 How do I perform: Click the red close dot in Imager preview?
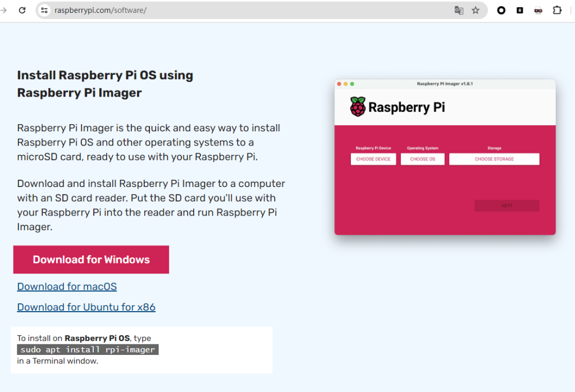point(339,84)
